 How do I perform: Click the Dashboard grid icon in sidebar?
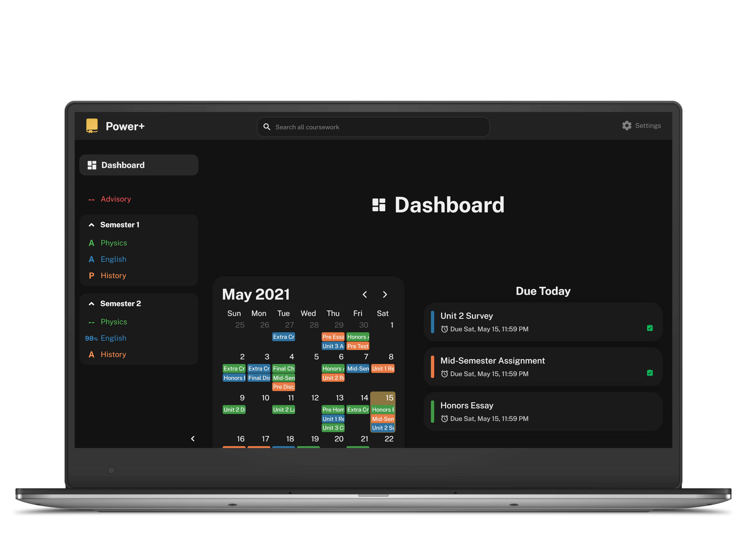tap(92, 165)
